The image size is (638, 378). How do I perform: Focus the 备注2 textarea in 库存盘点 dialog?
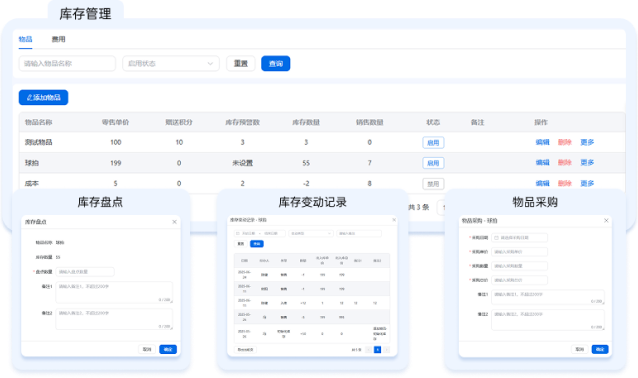(114, 319)
